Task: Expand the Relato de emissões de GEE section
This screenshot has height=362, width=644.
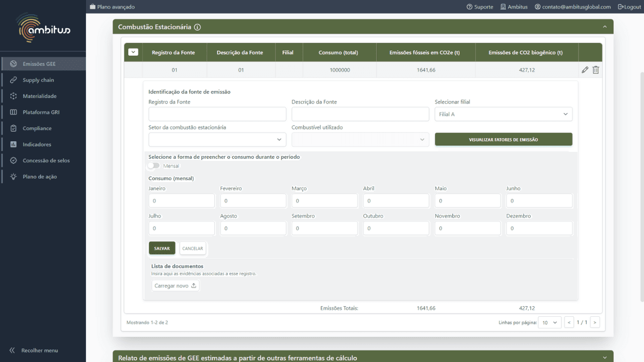Action: (605, 358)
